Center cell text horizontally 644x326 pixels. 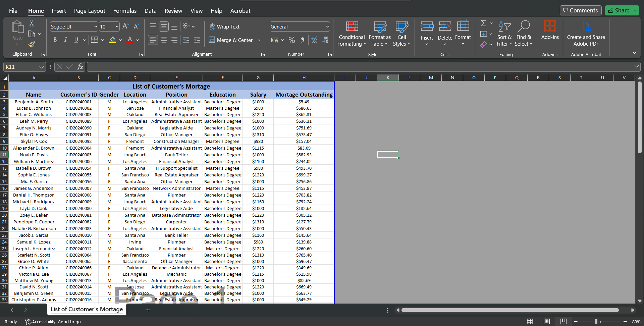coord(164,40)
